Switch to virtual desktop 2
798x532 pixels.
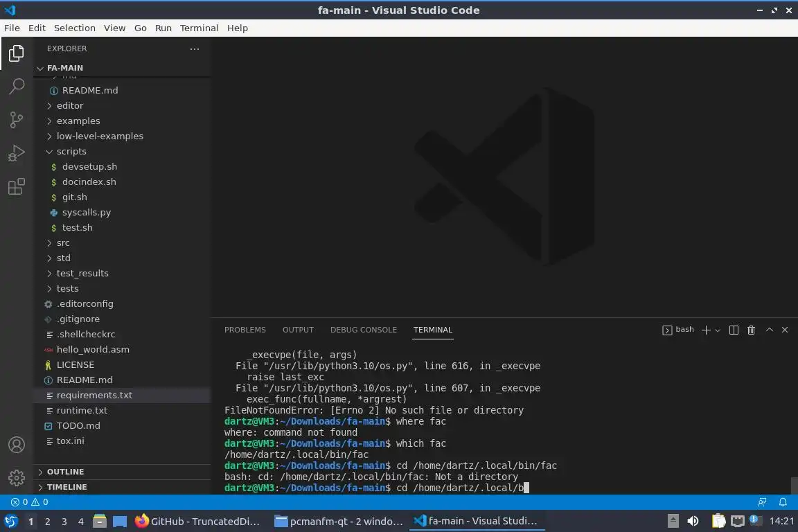point(47,522)
